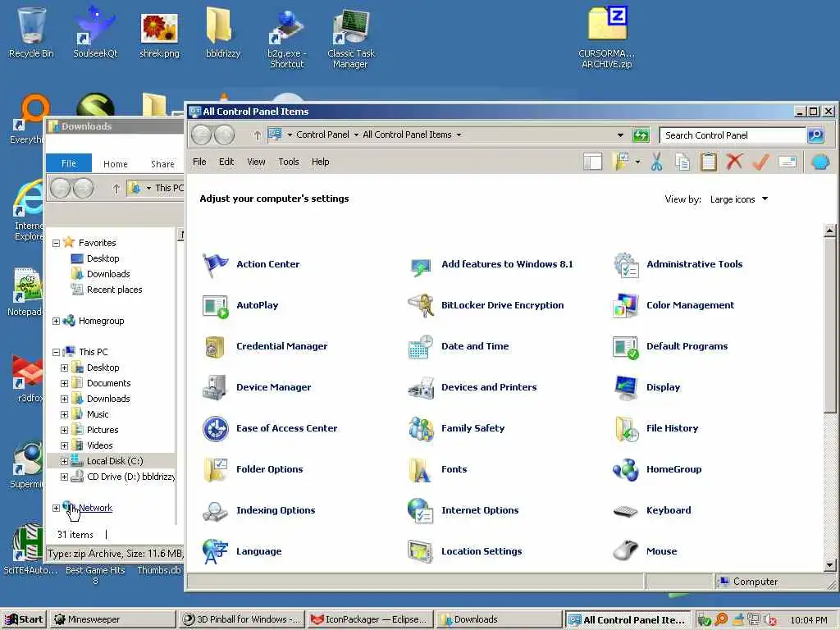Image resolution: width=840 pixels, height=630 pixels.
Task: Expand the Homegroup tree node
Action: tap(56, 322)
